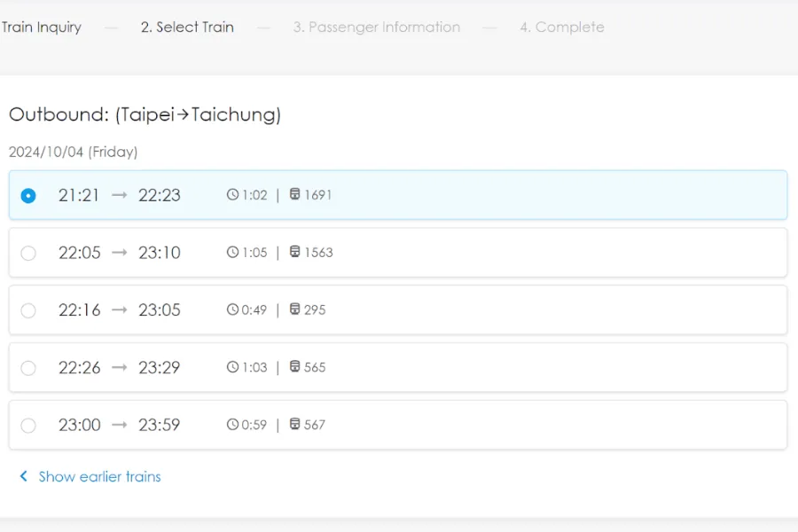This screenshot has height=532, width=798.
Task: Click the clock icon beside 1:02 duration
Action: tap(232, 194)
